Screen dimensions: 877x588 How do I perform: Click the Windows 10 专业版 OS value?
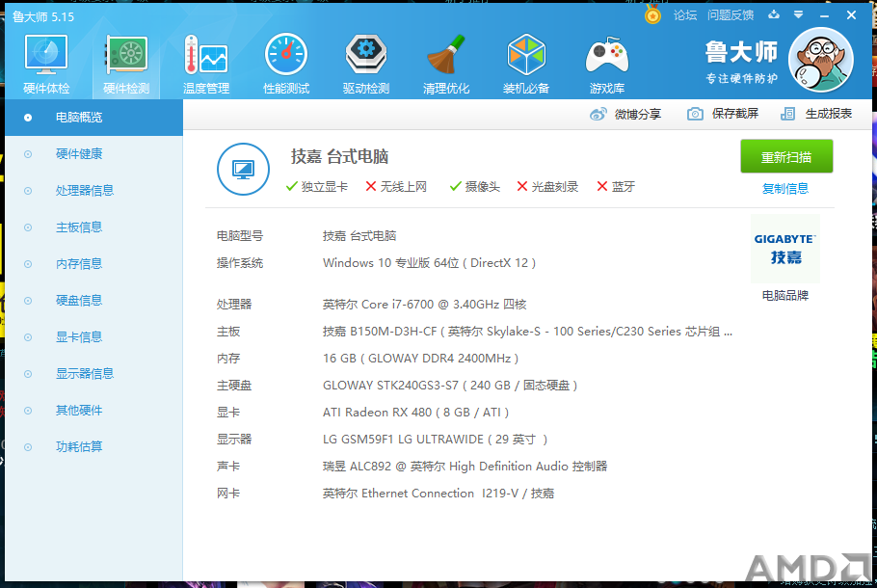click(x=430, y=263)
